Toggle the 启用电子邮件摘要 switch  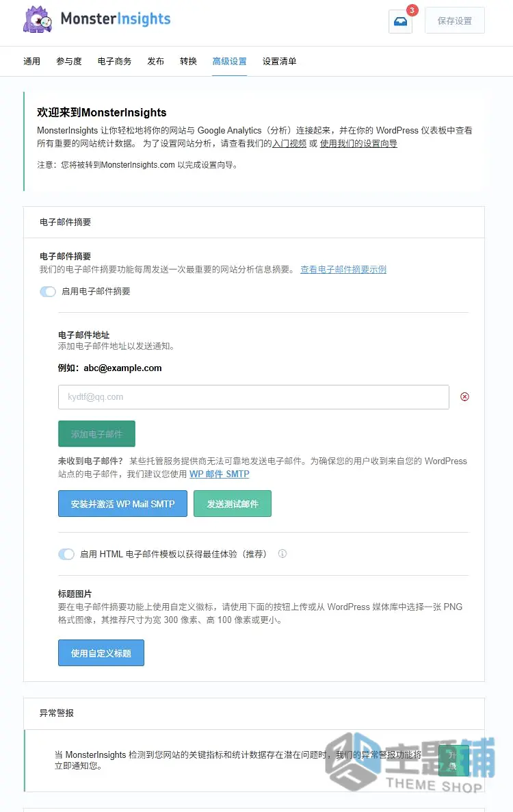(48, 292)
